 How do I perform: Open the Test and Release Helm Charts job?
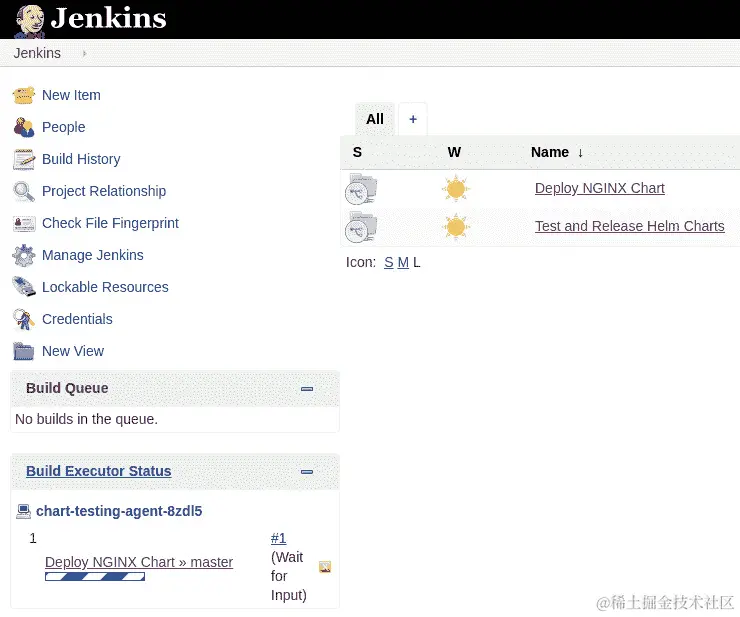[630, 226]
